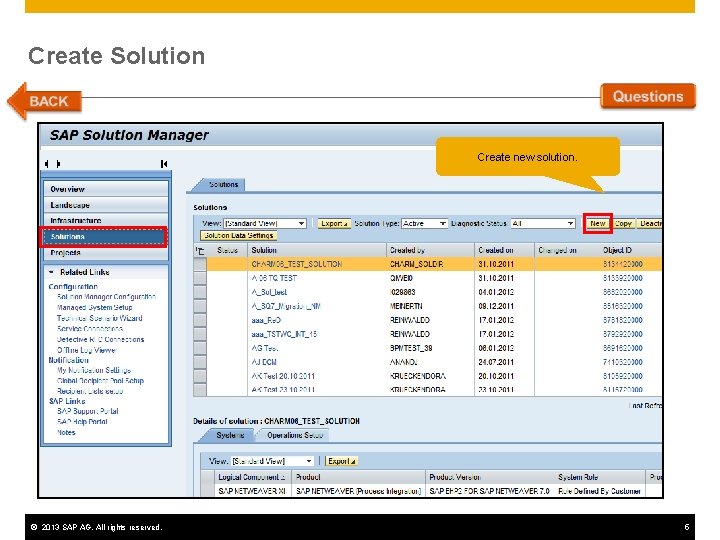Select row selector for CHARM06_TEST_SOLUTION

200,264
